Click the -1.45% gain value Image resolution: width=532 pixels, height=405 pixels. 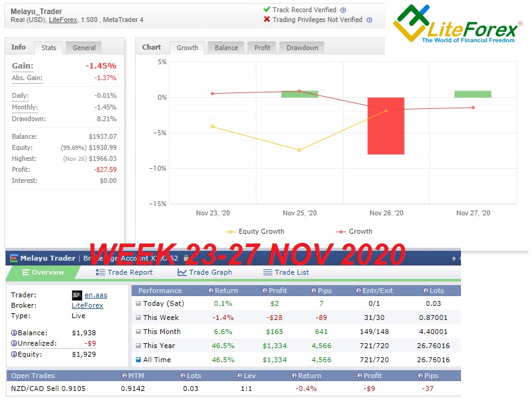(x=101, y=66)
